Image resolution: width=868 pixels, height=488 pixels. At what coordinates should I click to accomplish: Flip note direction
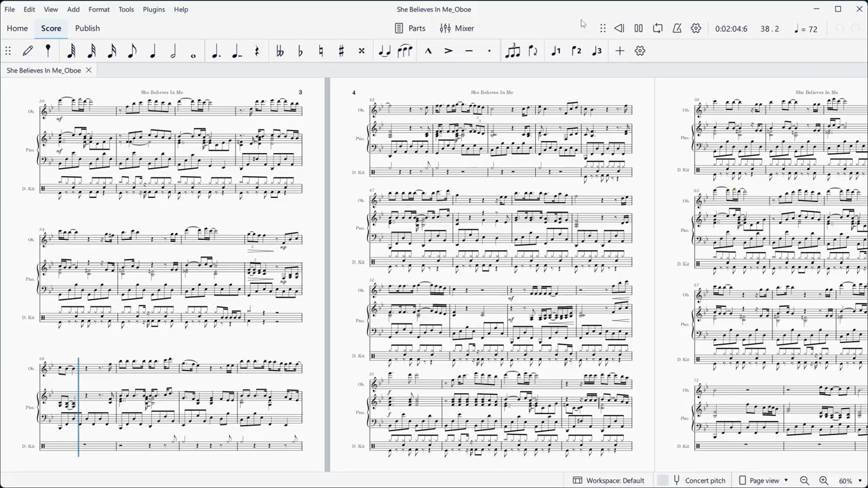pyautogui.click(x=533, y=51)
